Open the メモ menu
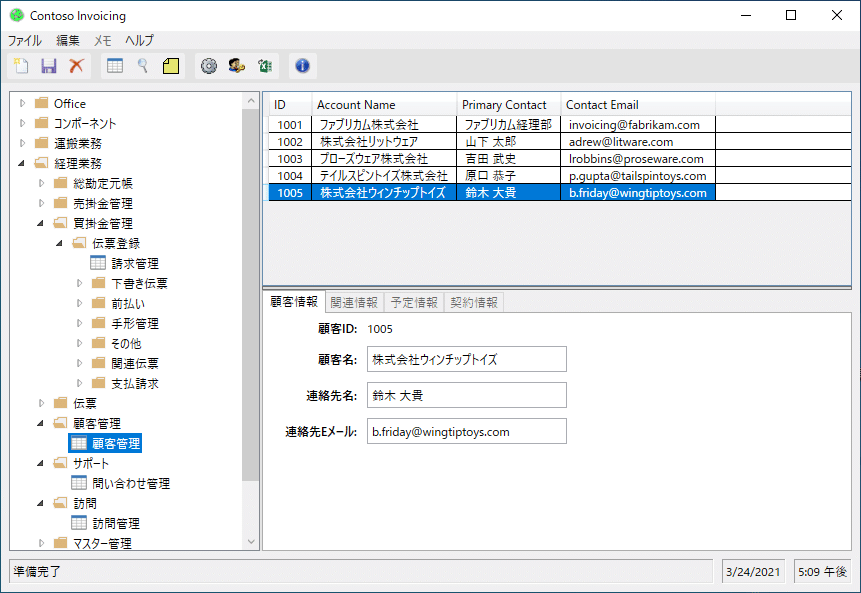 (x=103, y=41)
